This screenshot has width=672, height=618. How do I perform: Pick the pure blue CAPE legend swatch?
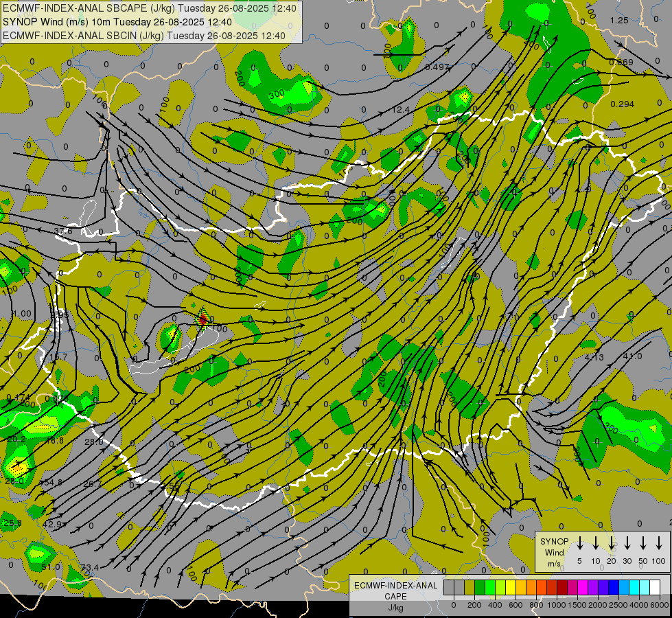(613, 588)
